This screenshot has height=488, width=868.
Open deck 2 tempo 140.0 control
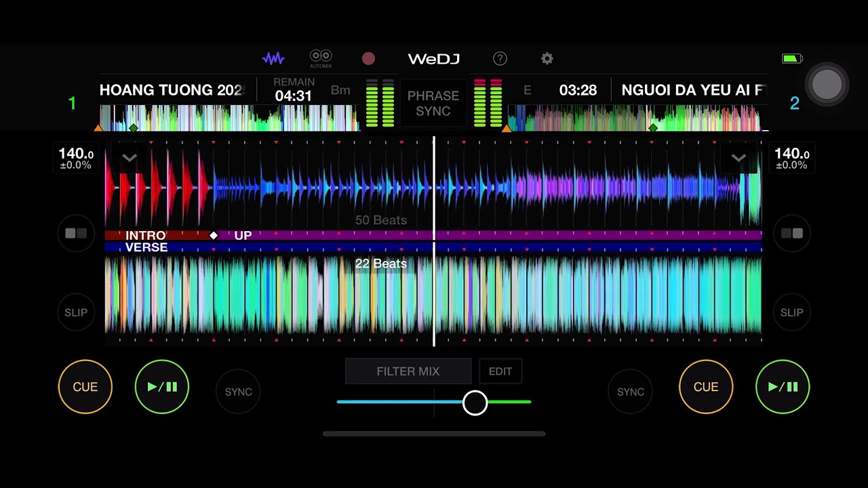click(x=791, y=159)
